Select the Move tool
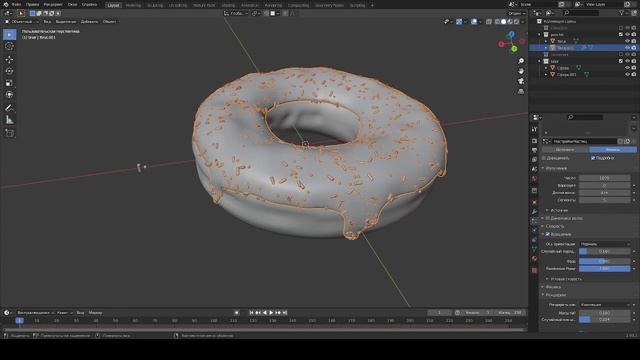This screenshot has width=640, height=360. coord(9,60)
